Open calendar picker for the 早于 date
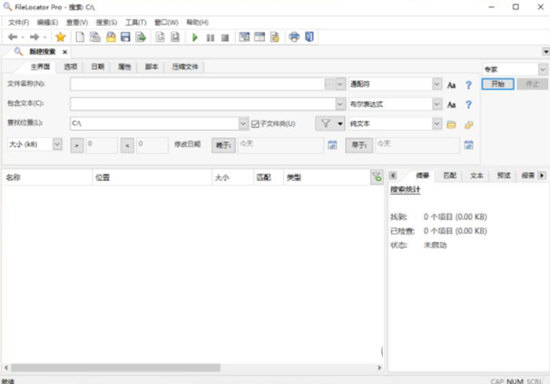 [469, 144]
